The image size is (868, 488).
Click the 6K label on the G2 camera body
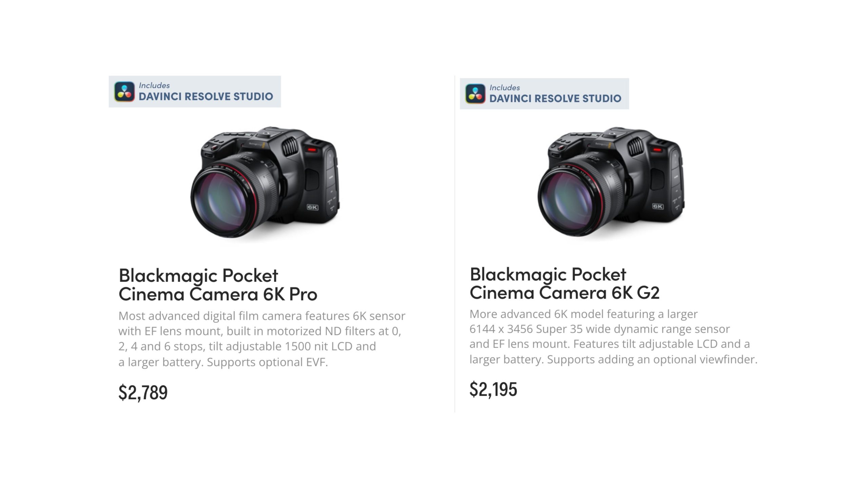point(658,206)
